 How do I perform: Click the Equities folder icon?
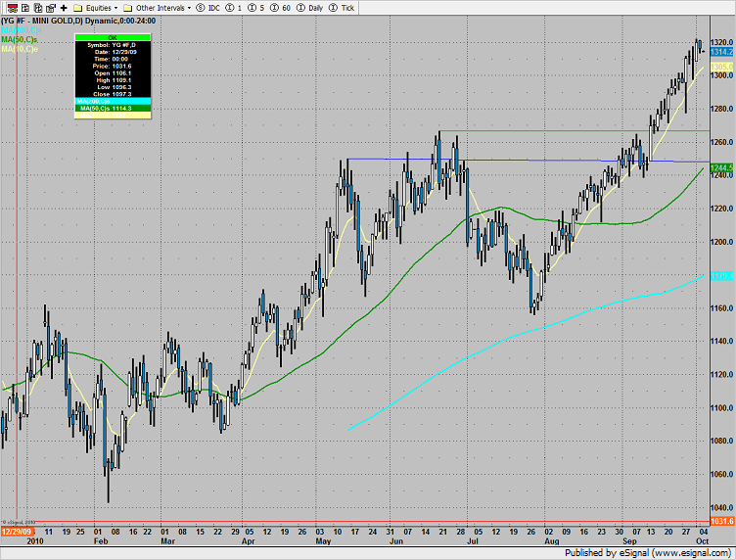[x=78, y=8]
